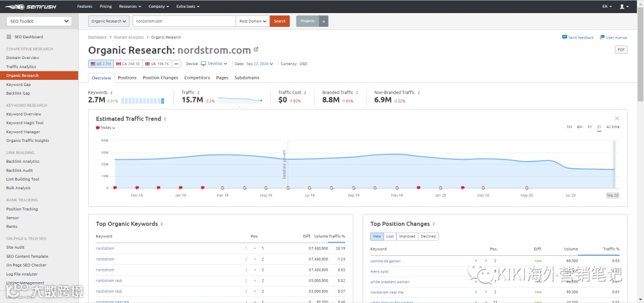The image size is (644, 303).
Task: Select the US 2.7M database
Action: click(x=101, y=64)
